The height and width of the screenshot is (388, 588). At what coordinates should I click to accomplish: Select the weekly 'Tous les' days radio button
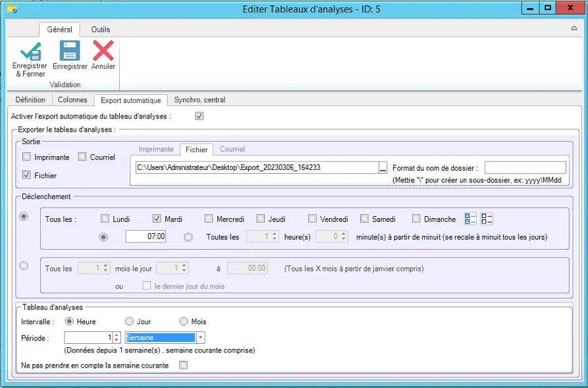pos(24,217)
